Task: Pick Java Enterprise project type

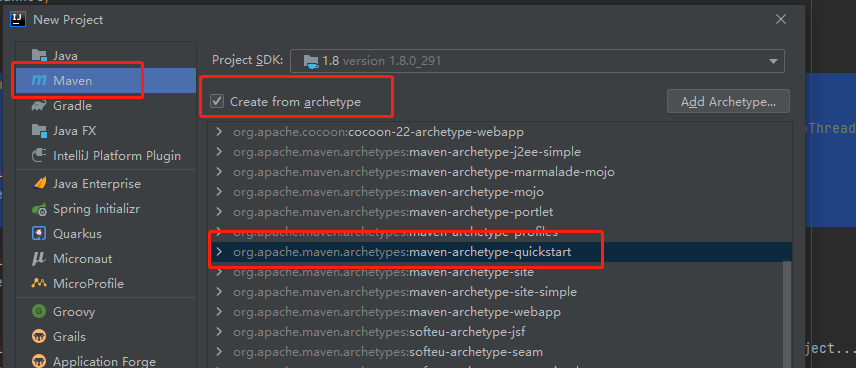Action: (x=106, y=184)
